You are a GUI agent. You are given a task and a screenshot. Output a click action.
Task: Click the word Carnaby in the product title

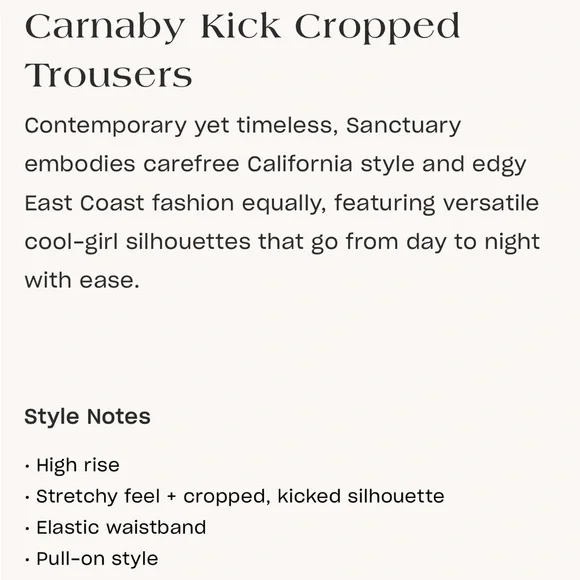click(105, 28)
